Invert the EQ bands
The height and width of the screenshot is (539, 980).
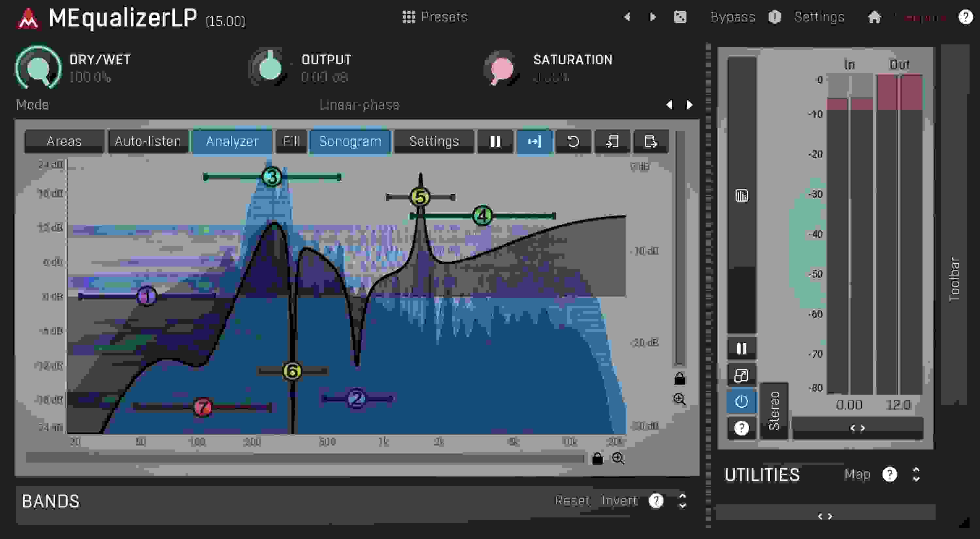[619, 500]
